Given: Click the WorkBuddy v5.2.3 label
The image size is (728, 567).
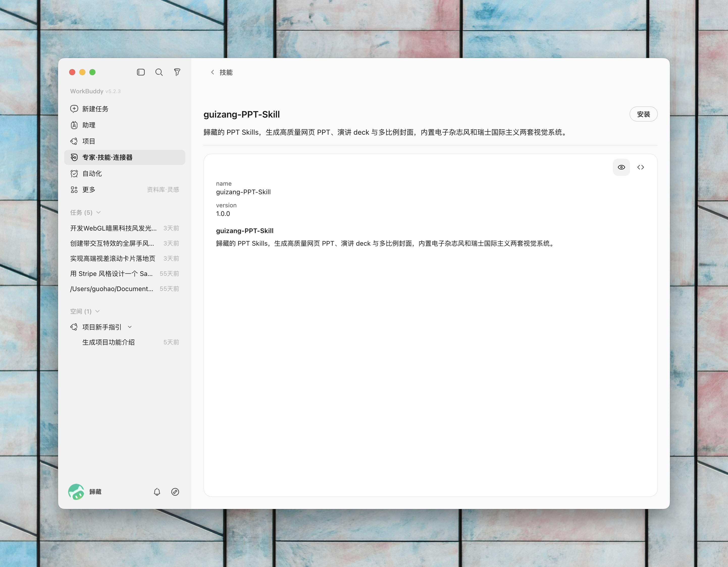Looking at the screenshot, I should click(95, 91).
